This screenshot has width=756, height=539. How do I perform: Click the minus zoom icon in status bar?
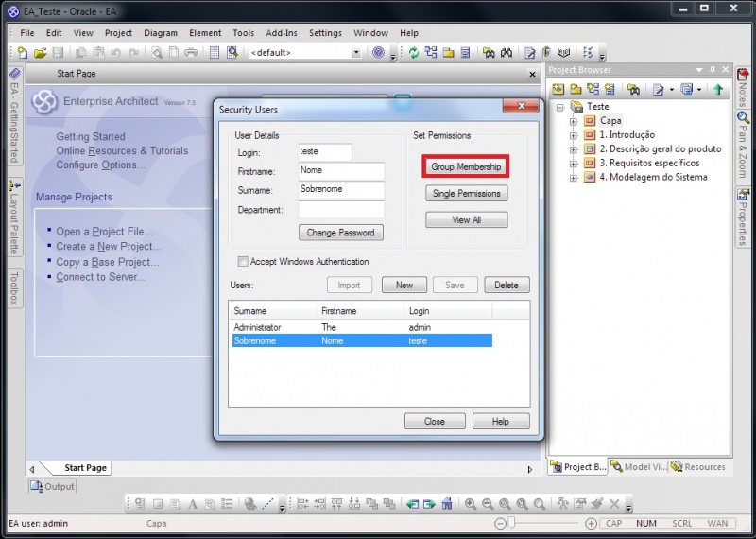tap(501, 523)
